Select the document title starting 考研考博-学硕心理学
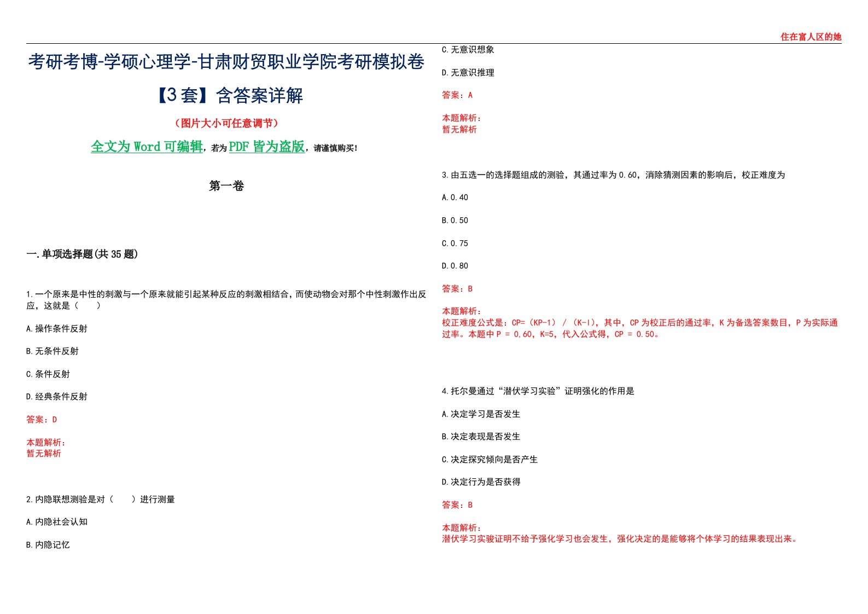Viewport: 868px width, 614px height. [x=226, y=62]
